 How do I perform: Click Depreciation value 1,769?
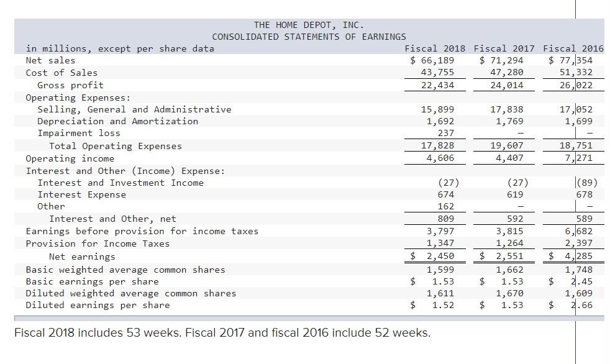coord(509,121)
